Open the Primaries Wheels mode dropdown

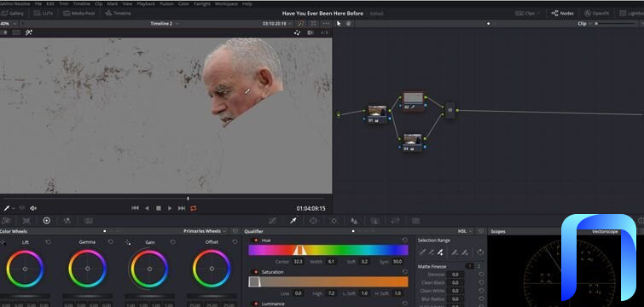coord(205,231)
